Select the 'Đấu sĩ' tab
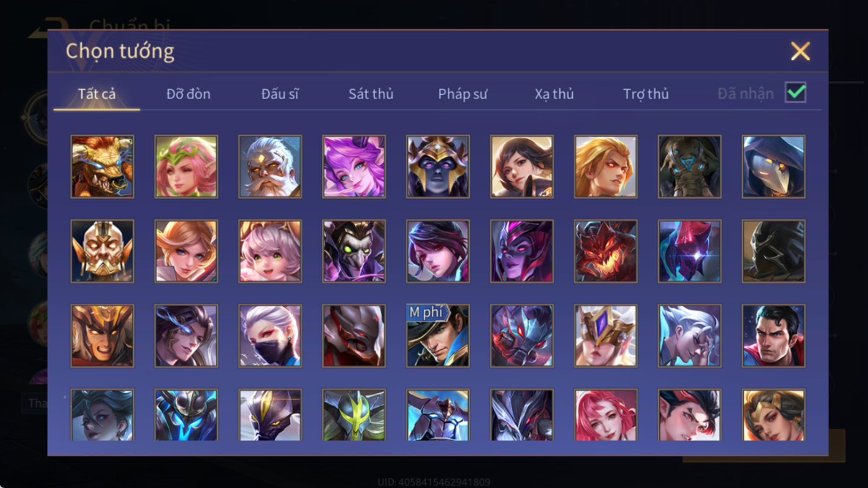Screen dimensions: 868x488 pyautogui.click(x=280, y=94)
